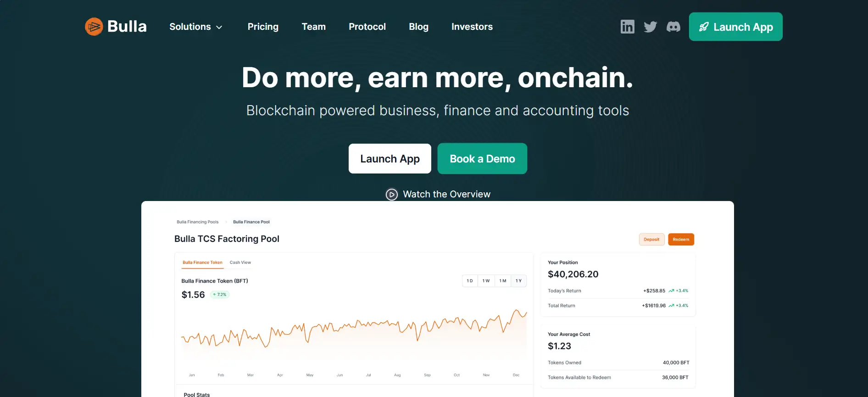Click the play icon beside Watch the Overview
Screen dimensions: 868x397
coord(391,195)
